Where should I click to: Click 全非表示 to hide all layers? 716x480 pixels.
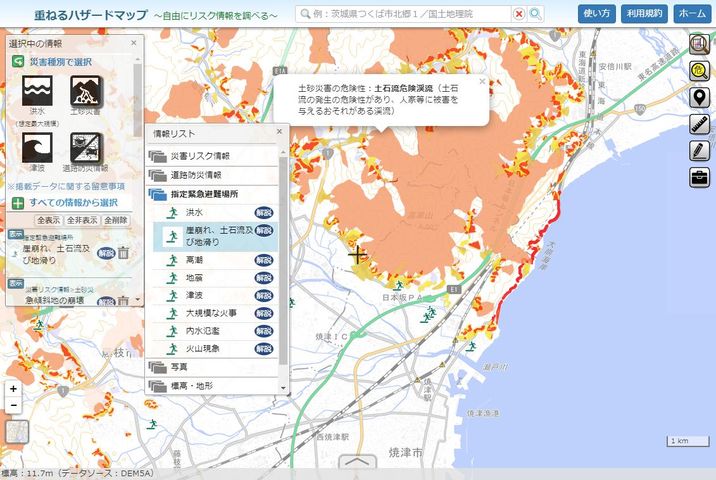point(81,220)
